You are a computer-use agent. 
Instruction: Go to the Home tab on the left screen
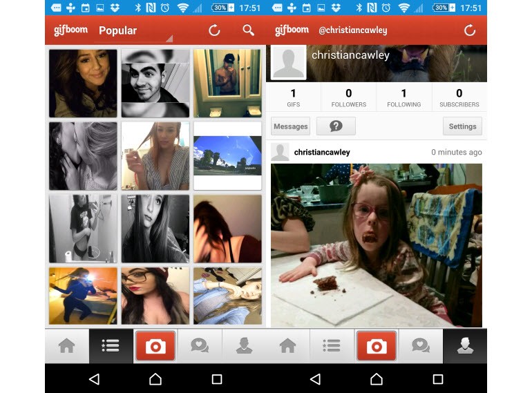67,346
